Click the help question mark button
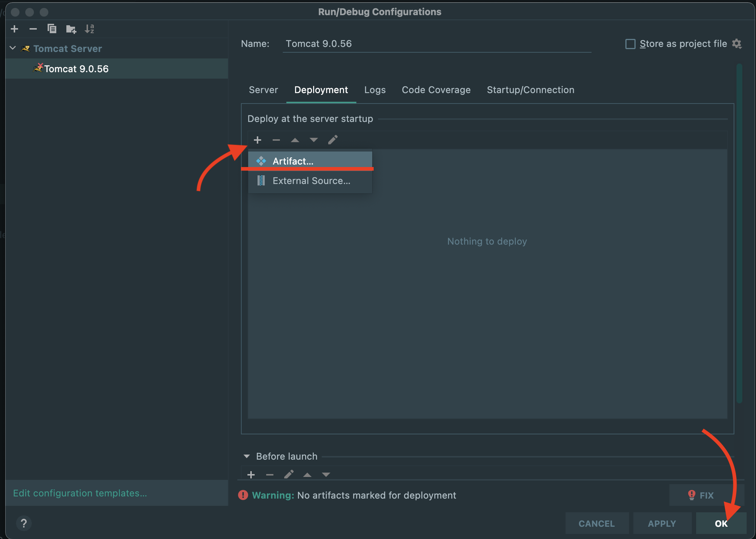Image resolution: width=756 pixels, height=539 pixels. (24, 523)
